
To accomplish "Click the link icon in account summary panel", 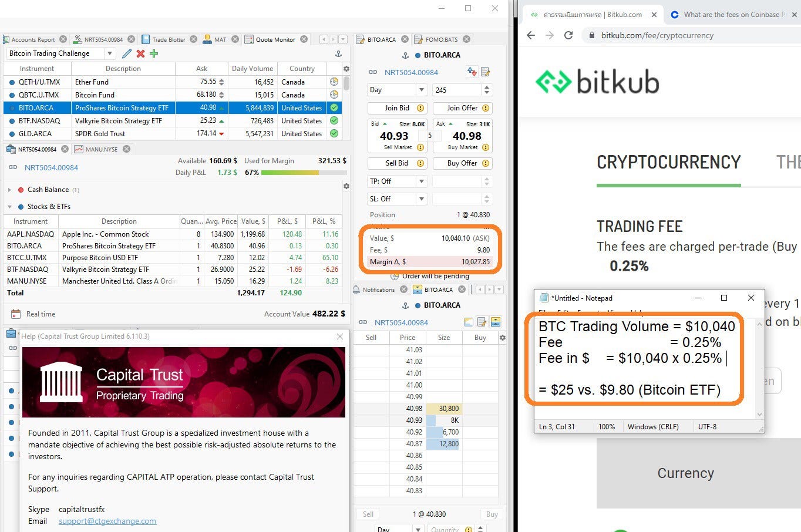I will tap(13, 167).
